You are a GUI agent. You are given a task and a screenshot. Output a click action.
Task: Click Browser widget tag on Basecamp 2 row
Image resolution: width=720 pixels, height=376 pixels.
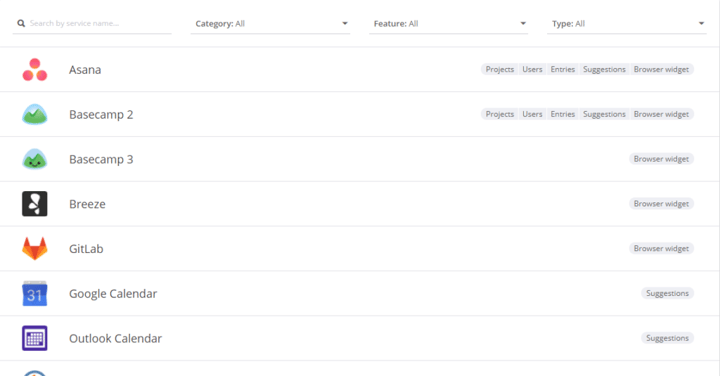(x=661, y=114)
